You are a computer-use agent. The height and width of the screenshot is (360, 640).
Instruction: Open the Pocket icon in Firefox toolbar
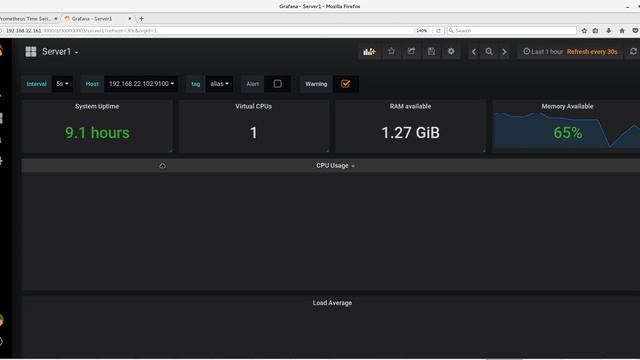click(x=635, y=31)
